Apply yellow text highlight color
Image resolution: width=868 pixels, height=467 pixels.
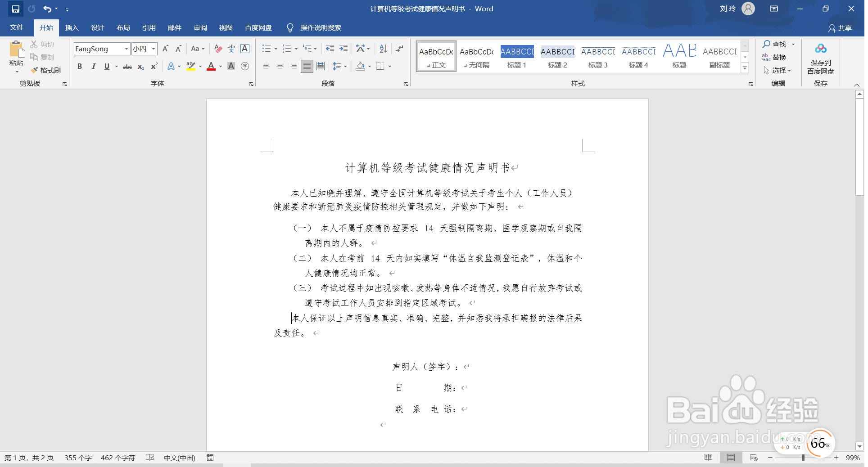191,66
